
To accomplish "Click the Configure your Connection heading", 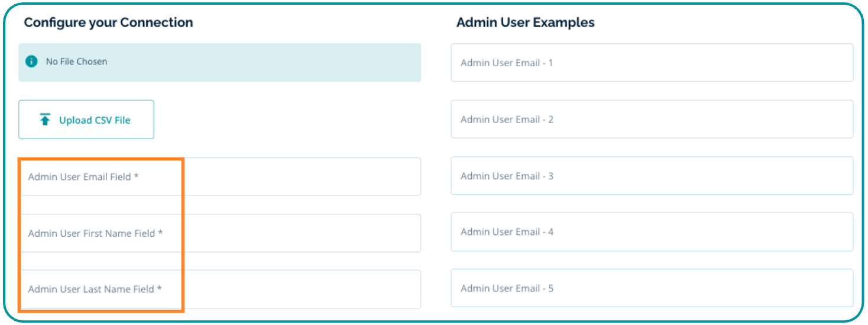I will (x=108, y=22).
